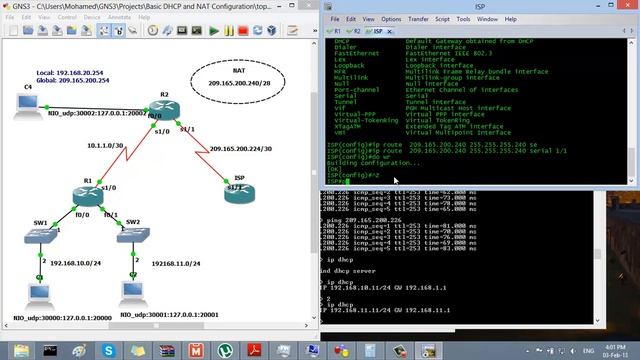The height and width of the screenshot is (360, 640).
Task: Suspend all devices with yellow pause button
Action: coord(229,31)
